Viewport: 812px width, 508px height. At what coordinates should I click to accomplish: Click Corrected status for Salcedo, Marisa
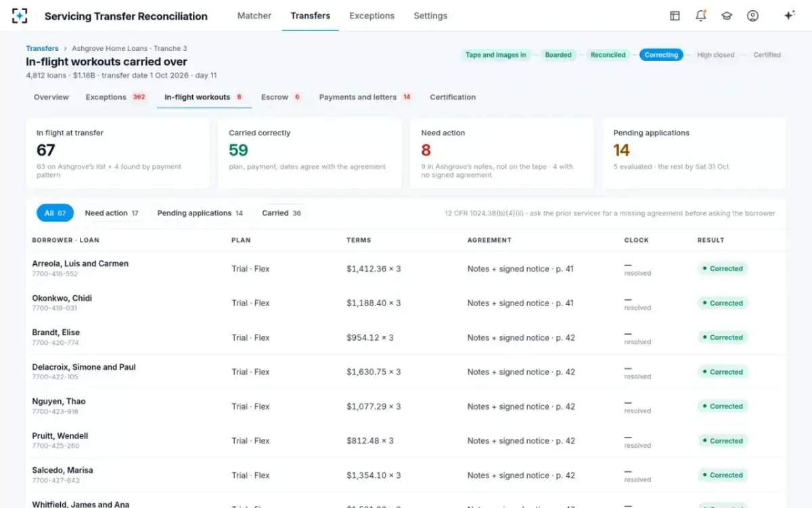tap(723, 475)
